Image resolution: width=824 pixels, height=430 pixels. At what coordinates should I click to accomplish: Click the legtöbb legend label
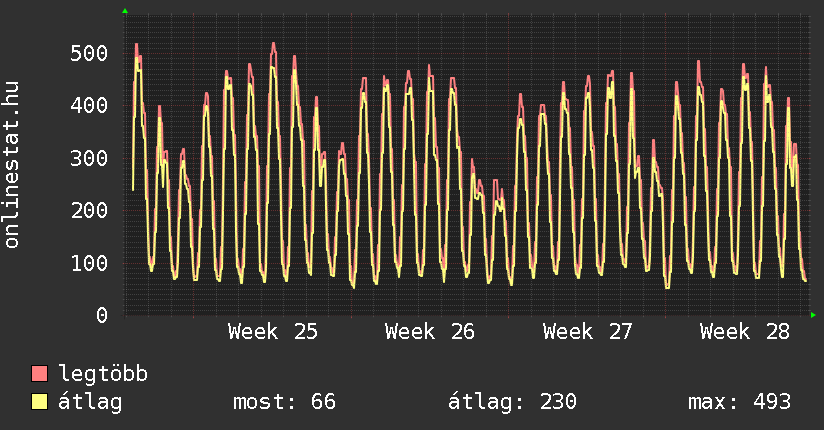[103, 374]
